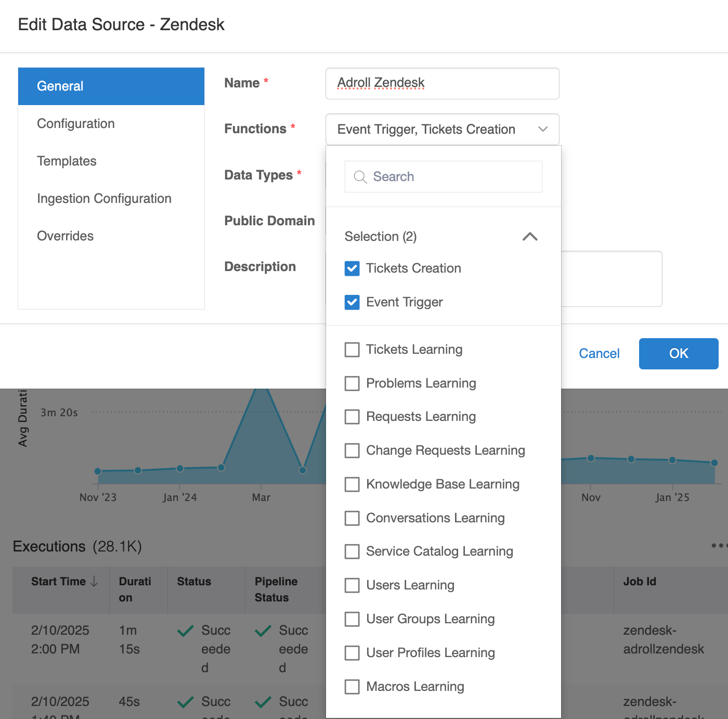Open the Overrides tab
This screenshot has width=728, height=719.
111,236
